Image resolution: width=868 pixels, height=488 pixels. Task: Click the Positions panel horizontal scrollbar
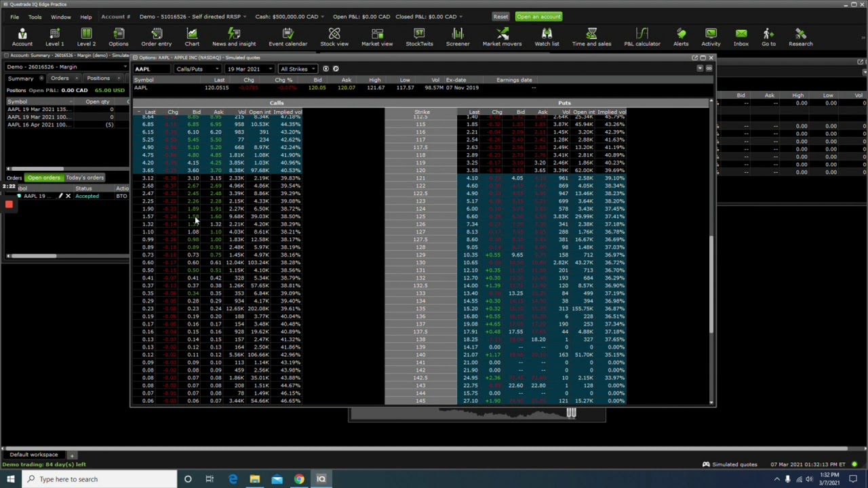coord(35,169)
